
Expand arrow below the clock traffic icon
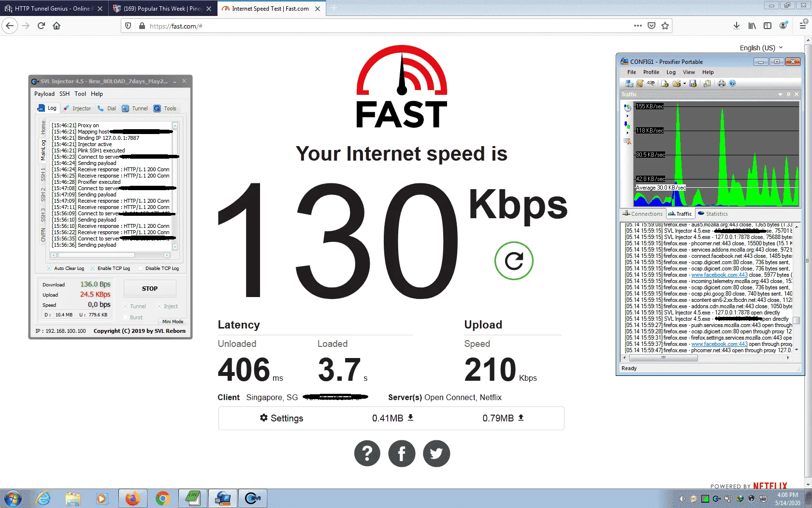(627, 116)
